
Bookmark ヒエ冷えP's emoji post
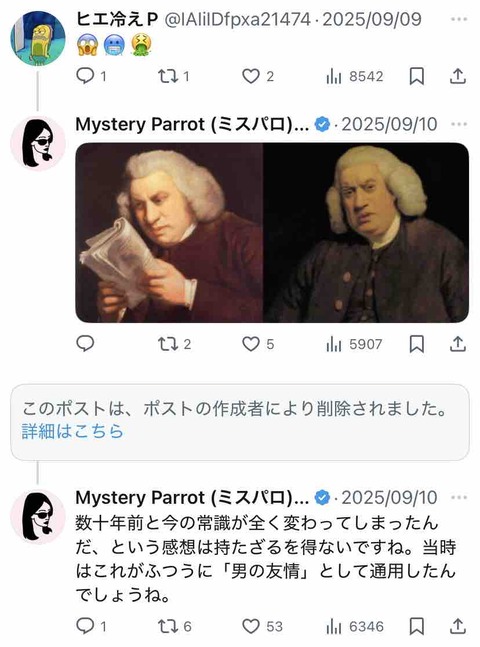tap(416, 76)
